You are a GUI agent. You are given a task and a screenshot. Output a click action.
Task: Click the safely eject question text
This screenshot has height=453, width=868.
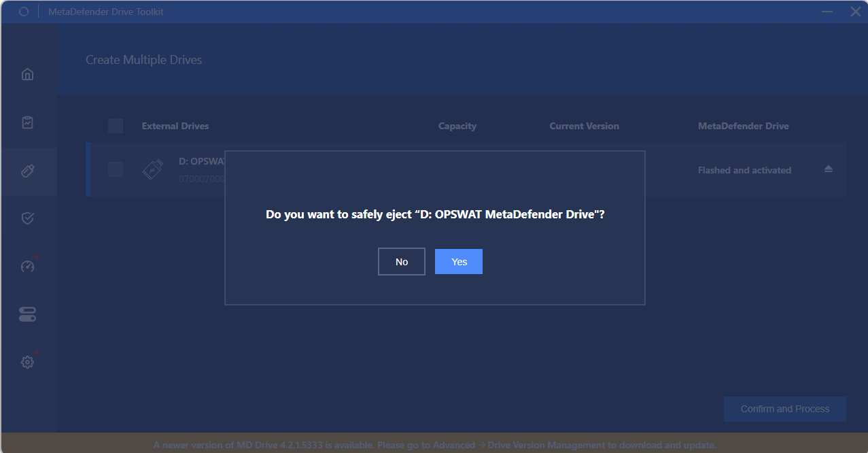pos(435,214)
